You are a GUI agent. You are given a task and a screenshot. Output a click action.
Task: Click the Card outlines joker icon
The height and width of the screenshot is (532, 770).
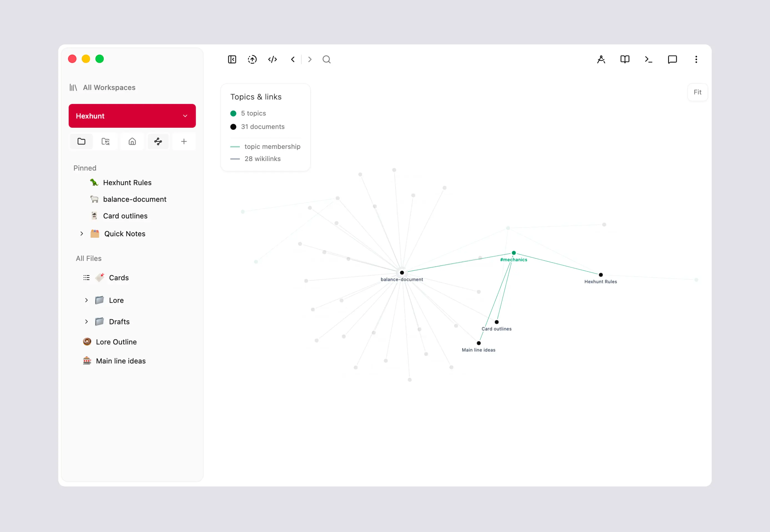(94, 216)
